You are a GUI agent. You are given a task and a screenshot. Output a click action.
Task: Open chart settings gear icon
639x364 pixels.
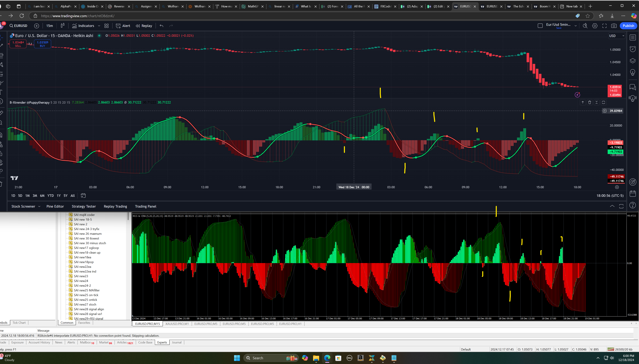595,26
